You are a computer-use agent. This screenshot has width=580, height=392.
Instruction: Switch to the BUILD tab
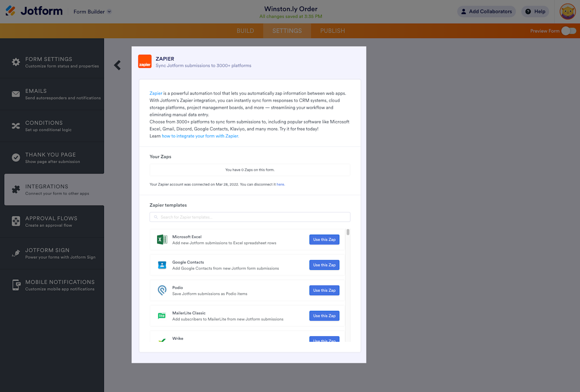click(x=245, y=31)
